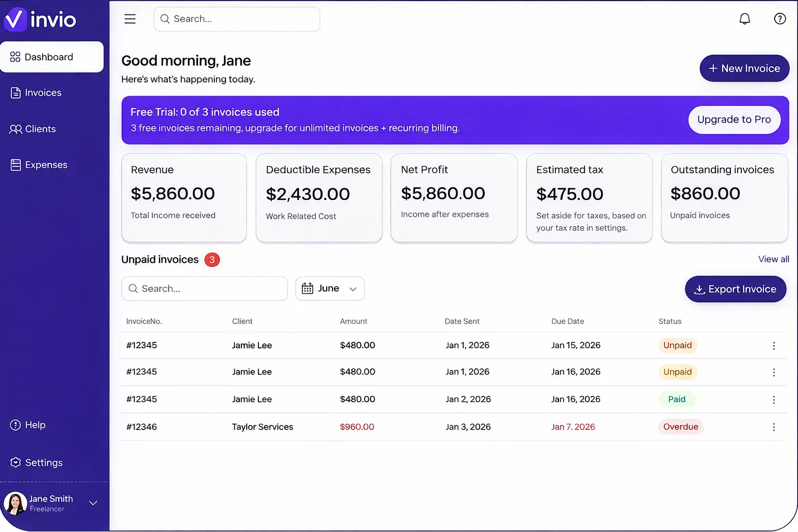This screenshot has width=798, height=532.
Task: Click the invio logo
Action: (x=41, y=20)
